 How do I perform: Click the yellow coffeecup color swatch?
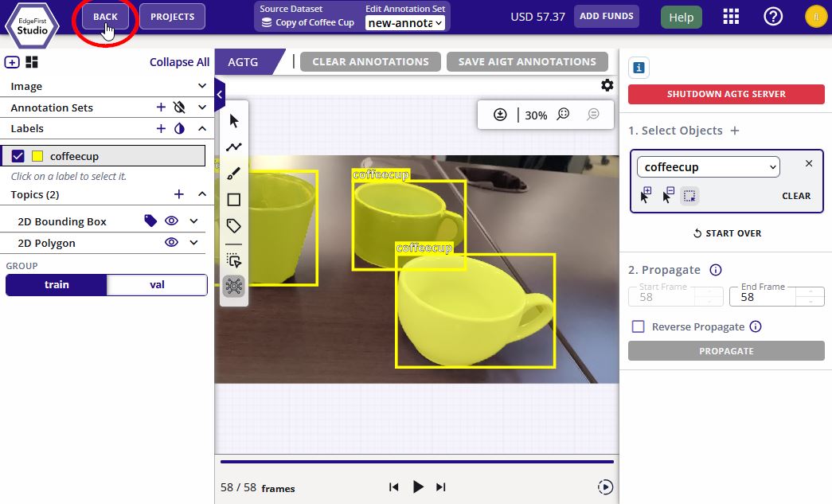tap(37, 156)
